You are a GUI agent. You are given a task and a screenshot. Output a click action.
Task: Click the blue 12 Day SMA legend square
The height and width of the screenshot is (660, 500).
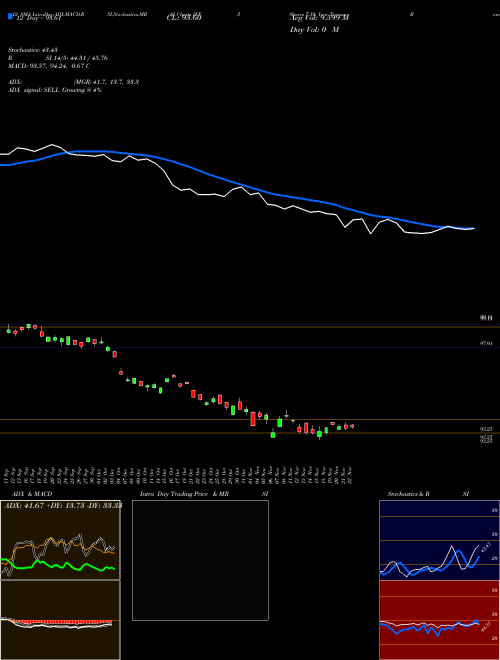click(x=10, y=17)
